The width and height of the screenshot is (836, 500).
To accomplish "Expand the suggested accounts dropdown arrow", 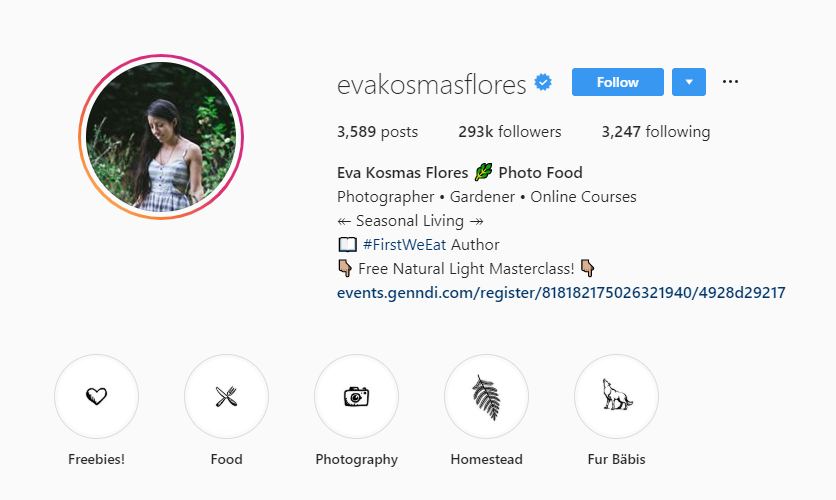I will (689, 82).
